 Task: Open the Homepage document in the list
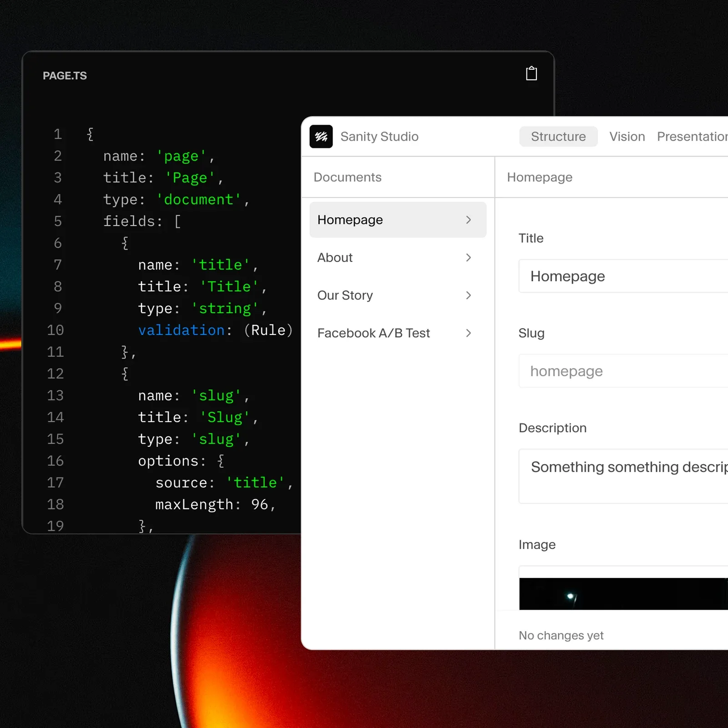(398, 220)
